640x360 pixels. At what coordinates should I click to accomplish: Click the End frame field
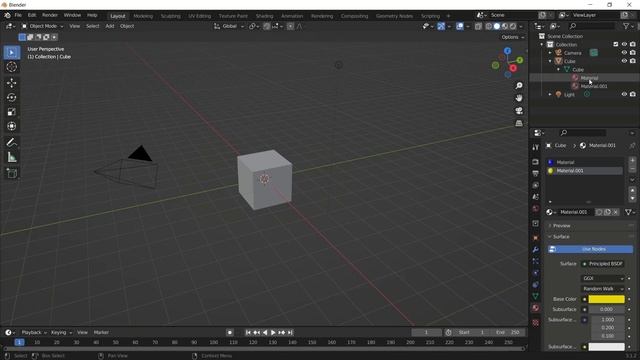click(507, 333)
